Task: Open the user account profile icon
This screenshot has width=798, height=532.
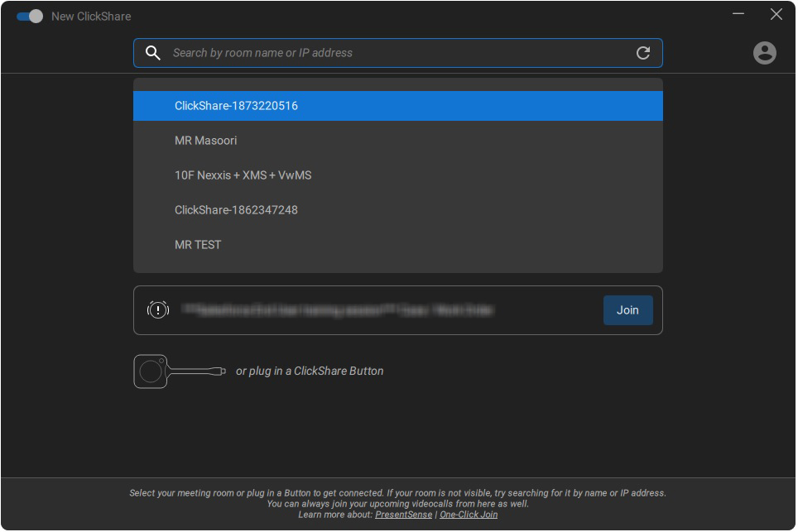Action: coord(764,53)
